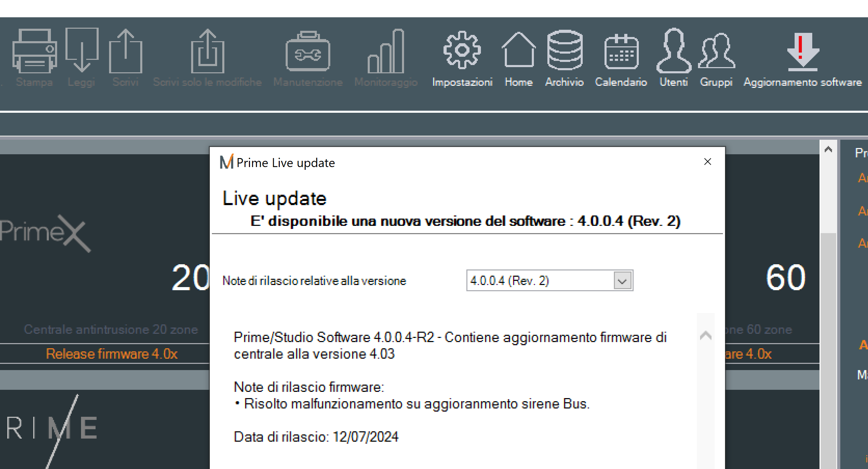Click Release firmware 4.0x under 20 zone
Screen dimensions: 868x469
111,354
